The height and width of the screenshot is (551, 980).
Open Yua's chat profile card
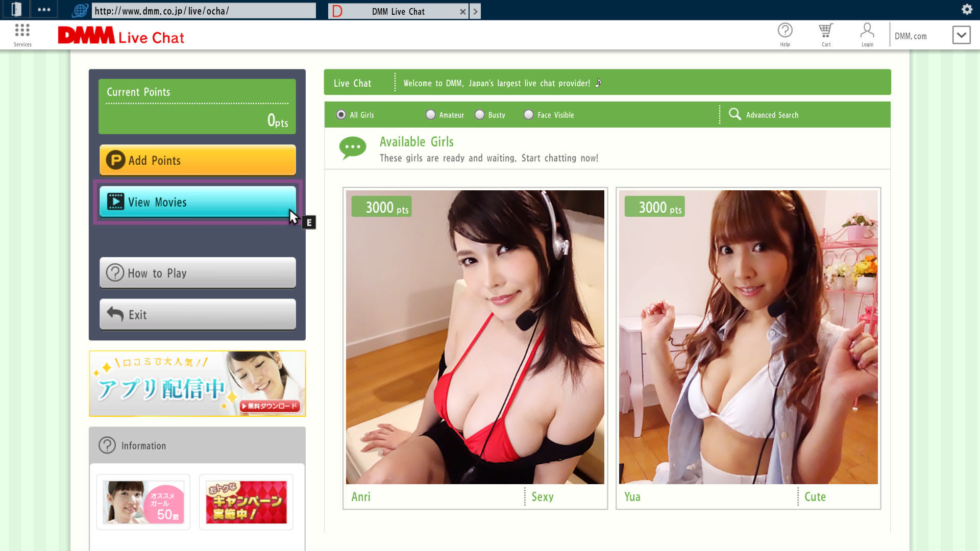coord(748,348)
